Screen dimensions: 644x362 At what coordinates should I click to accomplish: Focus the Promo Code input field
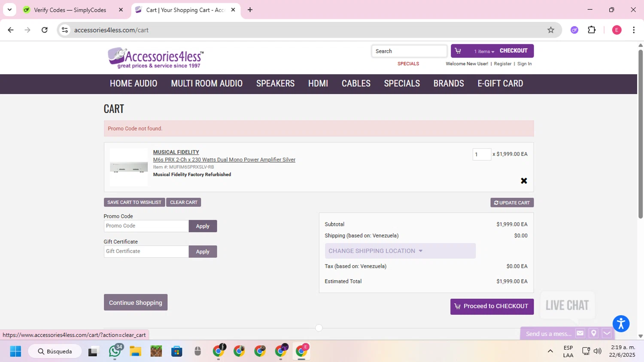click(146, 226)
